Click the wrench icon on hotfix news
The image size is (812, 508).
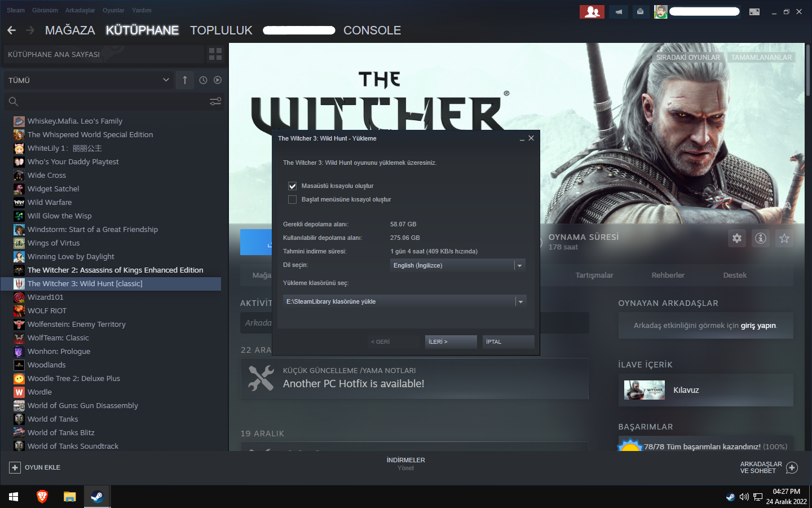261,378
